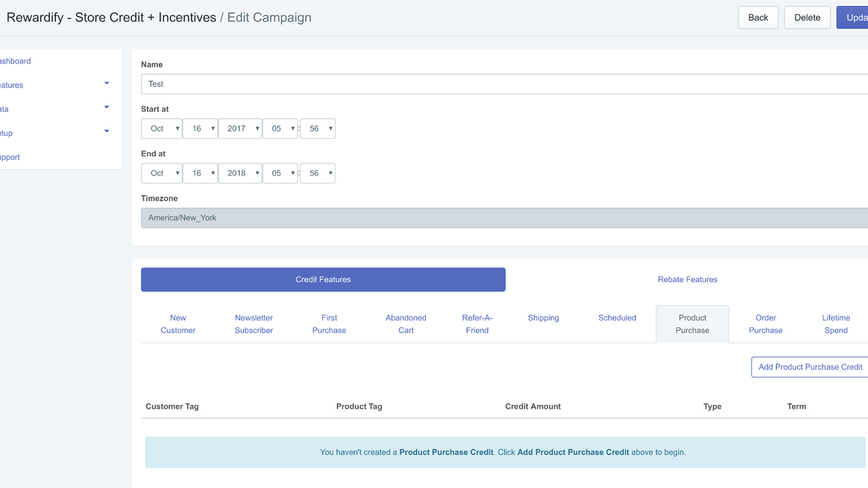Open the end month dropdown under End at
This screenshot has height=488, width=868.
click(x=161, y=173)
